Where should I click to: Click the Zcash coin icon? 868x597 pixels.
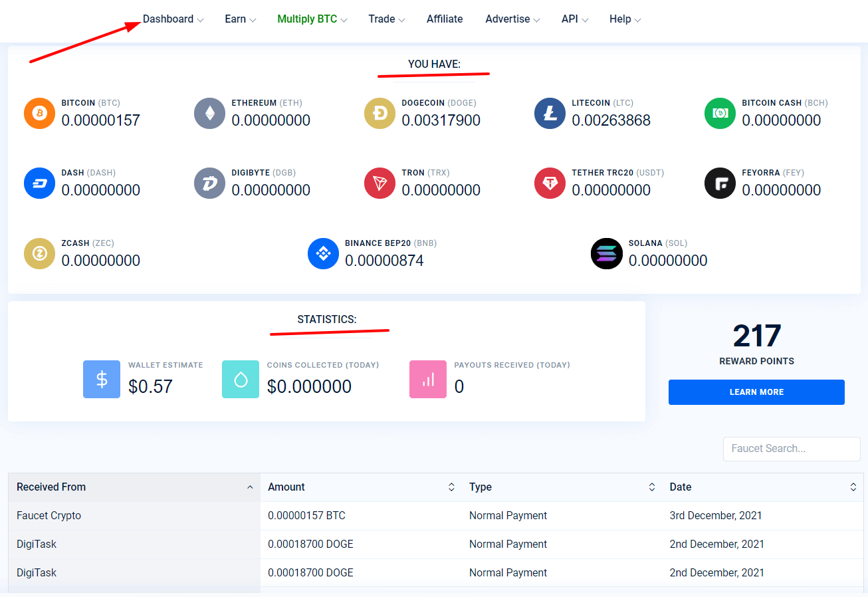39,253
